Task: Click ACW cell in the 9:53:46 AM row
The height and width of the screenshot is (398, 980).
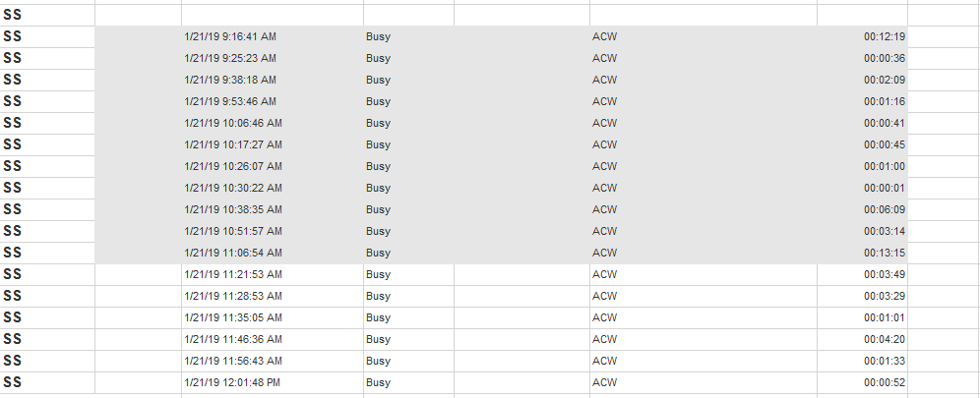Action: (x=704, y=101)
